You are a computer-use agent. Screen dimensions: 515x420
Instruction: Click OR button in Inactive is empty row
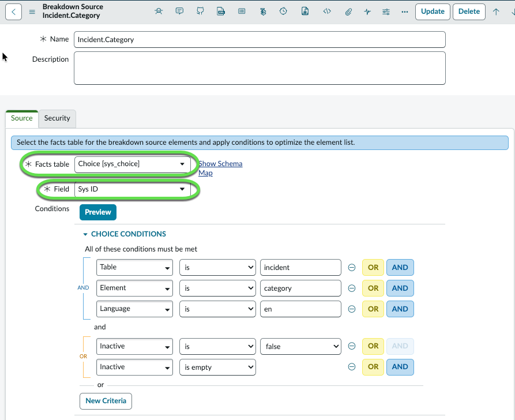[x=373, y=367]
